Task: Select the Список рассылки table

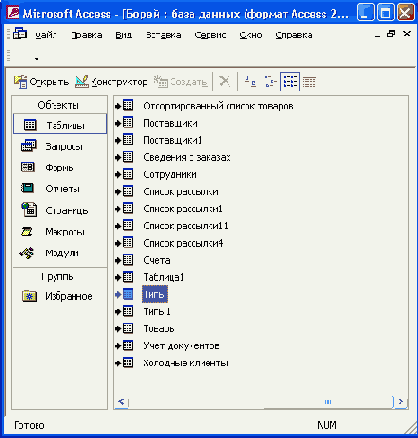Action: coord(181,192)
